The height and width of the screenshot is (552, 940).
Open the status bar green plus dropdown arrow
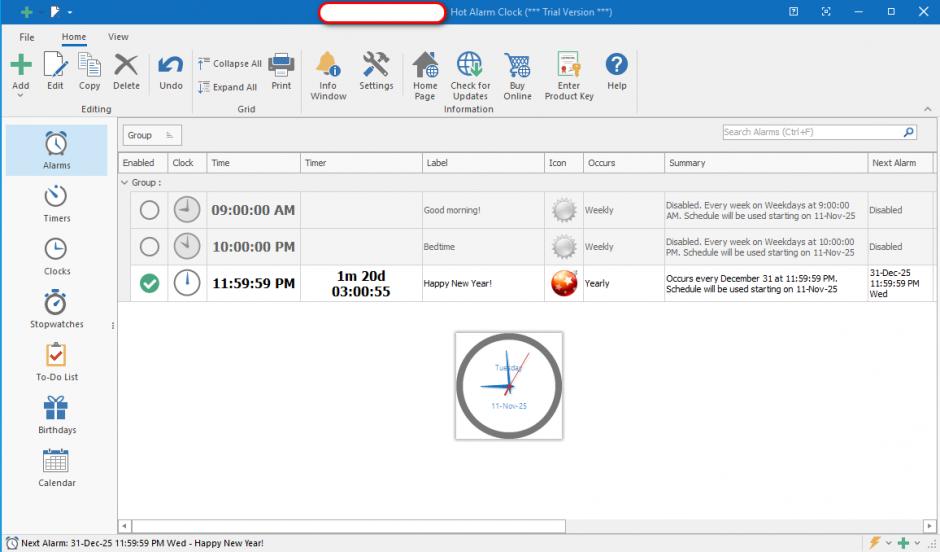click(917, 544)
